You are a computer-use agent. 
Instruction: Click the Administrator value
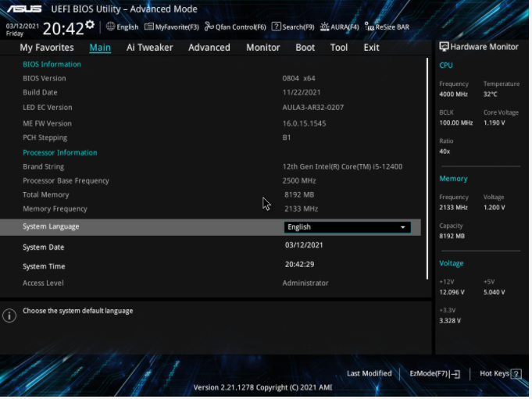(305, 283)
